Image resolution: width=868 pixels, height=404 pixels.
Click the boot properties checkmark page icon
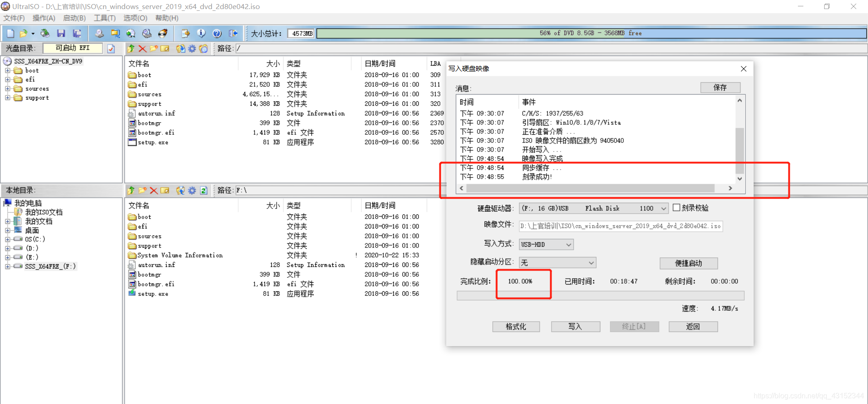111,48
